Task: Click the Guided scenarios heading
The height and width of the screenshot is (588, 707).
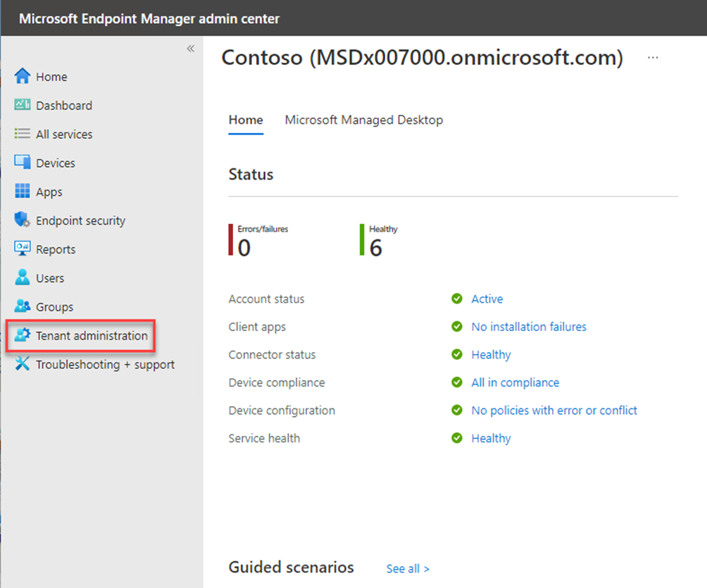Action: point(292,568)
